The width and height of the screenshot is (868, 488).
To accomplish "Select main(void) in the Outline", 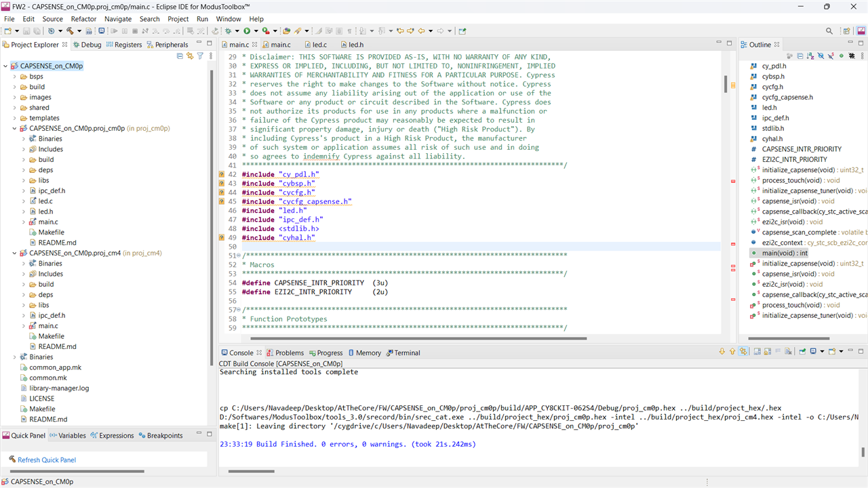I will pos(784,253).
